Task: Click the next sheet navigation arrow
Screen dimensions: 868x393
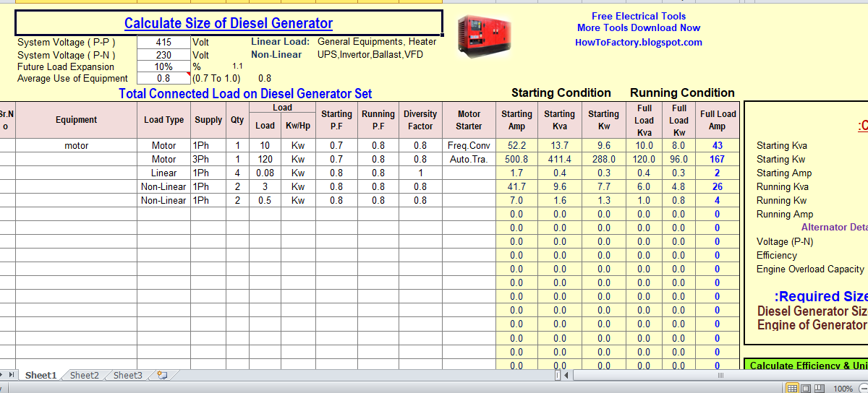Action: point(3,376)
